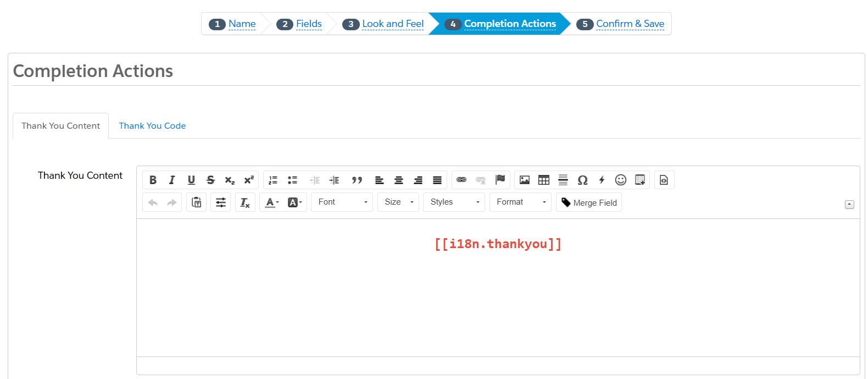Toggle strikethrough text formatting
This screenshot has width=868, height=379.
[x=210, y=180]
